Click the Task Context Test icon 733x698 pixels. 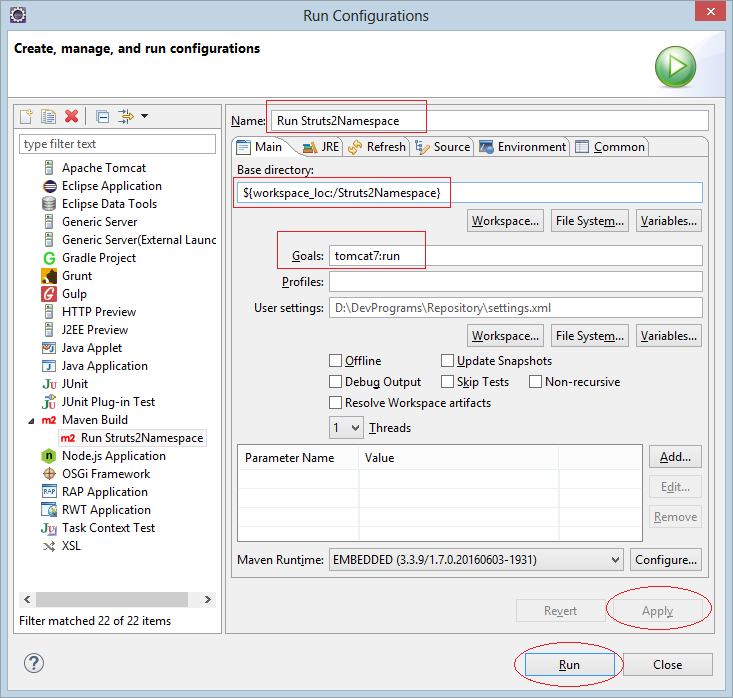49,528
